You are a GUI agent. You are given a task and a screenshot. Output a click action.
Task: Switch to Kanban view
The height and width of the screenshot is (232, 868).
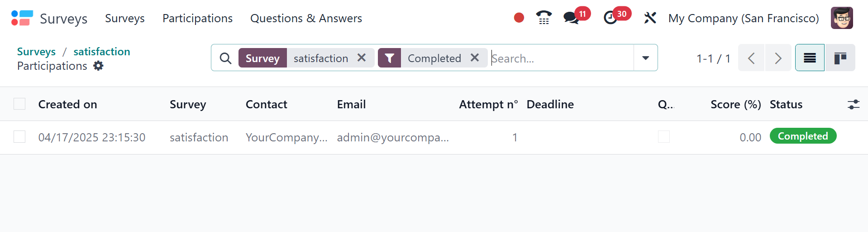840,58
